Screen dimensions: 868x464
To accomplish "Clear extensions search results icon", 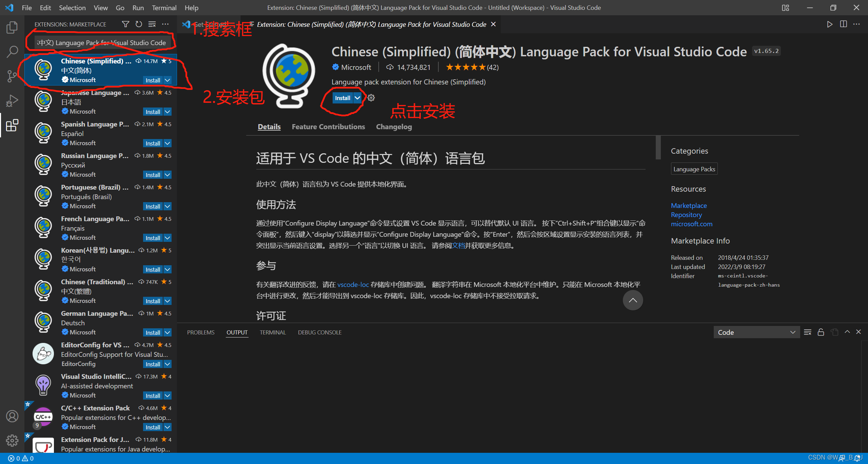I will [x=152, y=24].
